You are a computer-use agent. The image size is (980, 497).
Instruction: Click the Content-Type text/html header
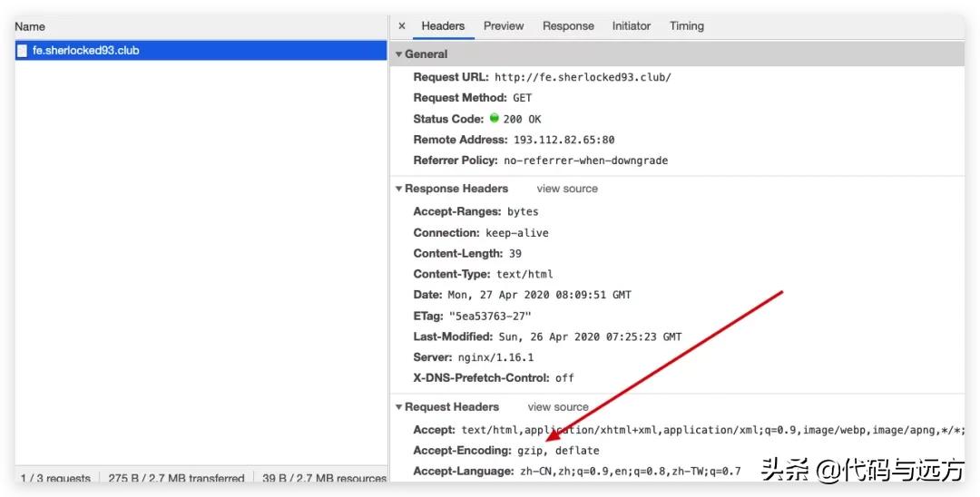pyautogui.click(x=483, y=274)
